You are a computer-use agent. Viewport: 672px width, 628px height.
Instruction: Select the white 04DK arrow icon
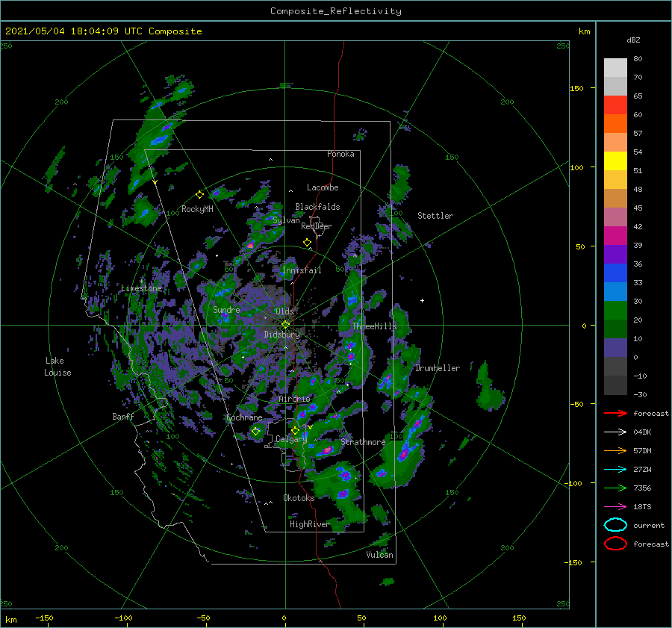[615, 432]
